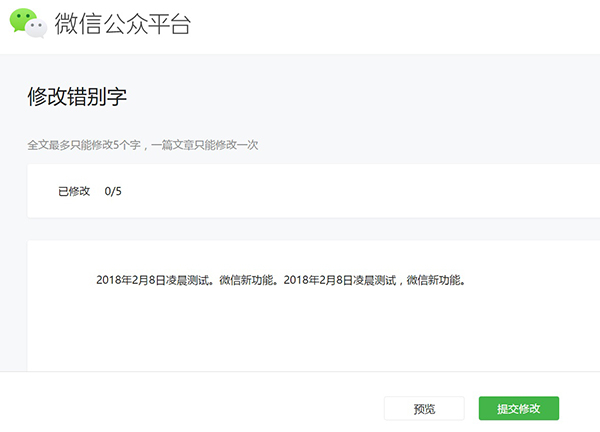
Task: Click the 已修改 label
Action: pyautogui.click(x=74, y=191)
